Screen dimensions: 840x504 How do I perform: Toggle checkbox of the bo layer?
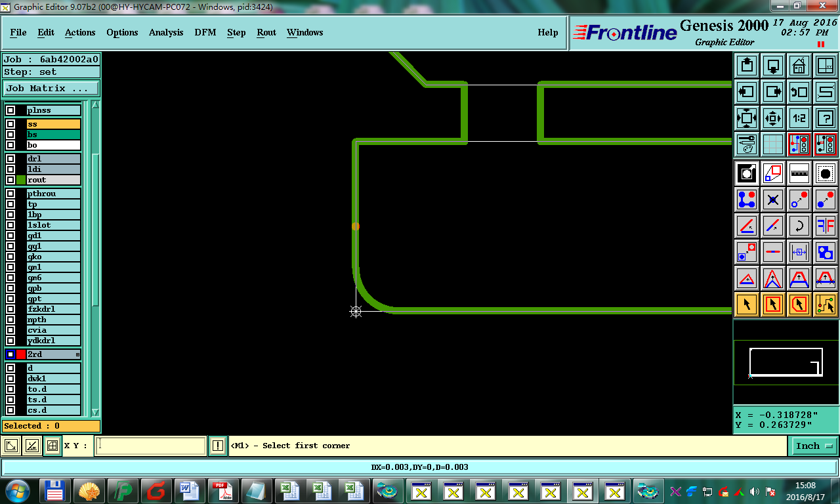click(x=10, y=145)
